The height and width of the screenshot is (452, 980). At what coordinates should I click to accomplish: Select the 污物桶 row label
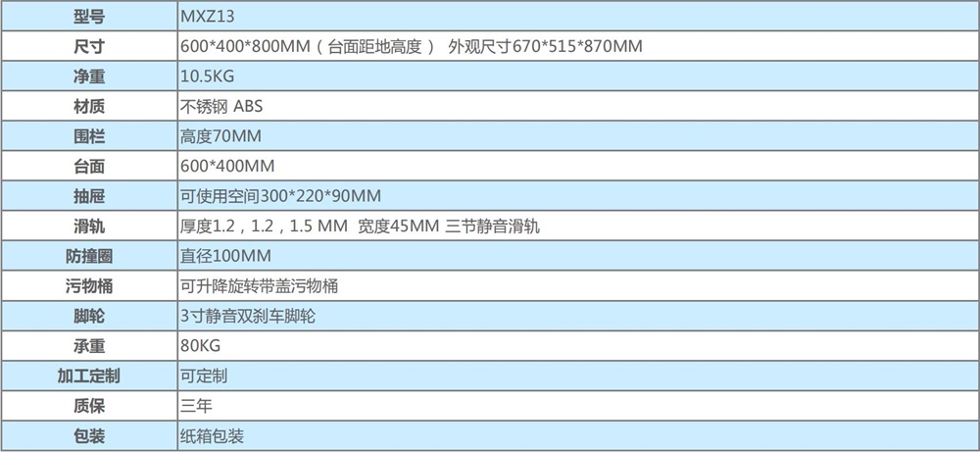coord(87,286)
